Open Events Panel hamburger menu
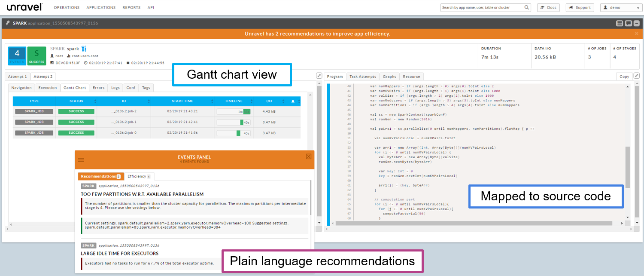This screenshot has width=644, height=276. coord(81,159)
